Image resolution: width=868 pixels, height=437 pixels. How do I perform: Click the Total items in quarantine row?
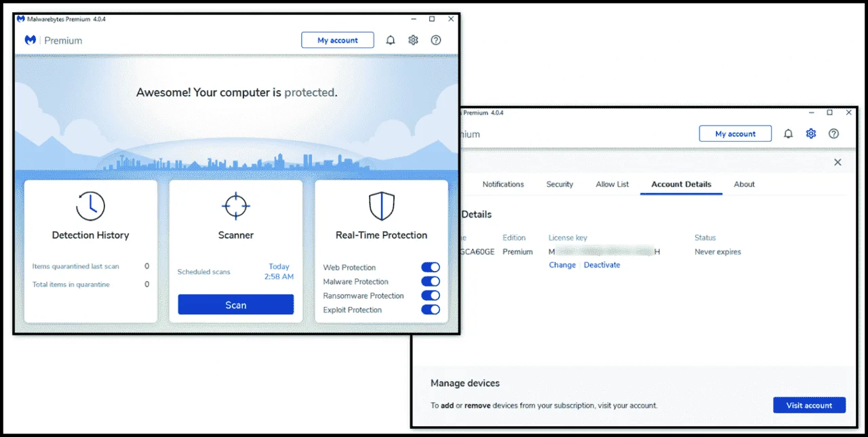[x=91, y=285]
